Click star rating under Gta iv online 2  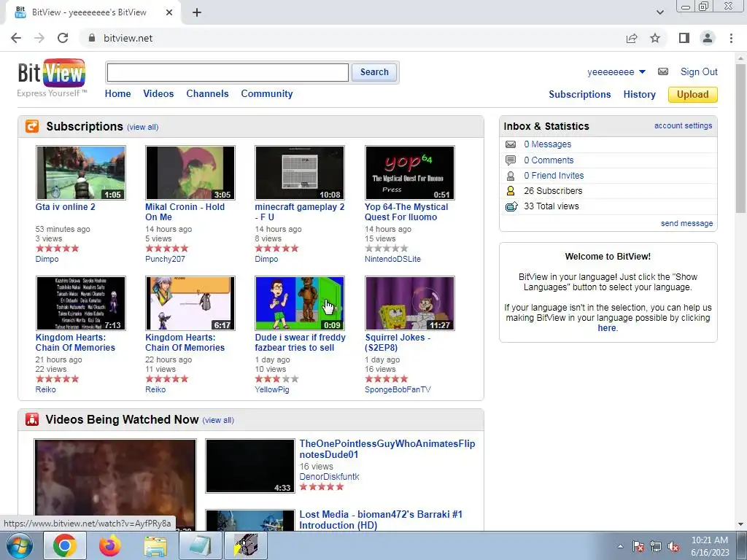[x=57, y=249]
